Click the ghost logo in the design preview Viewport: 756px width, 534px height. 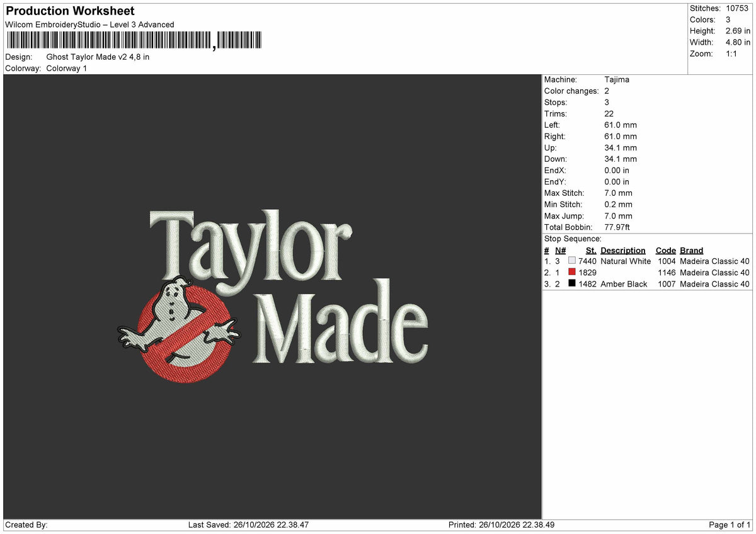[178, 331]
